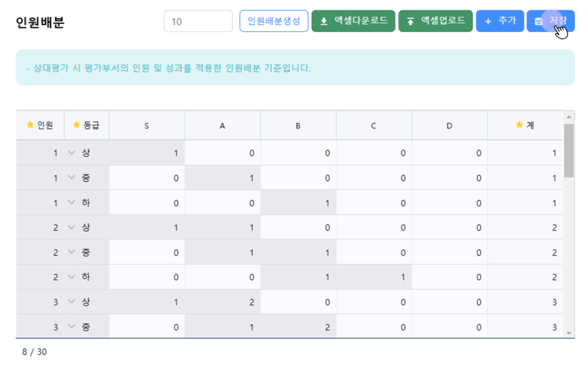Click the D column header

(449, 125)
